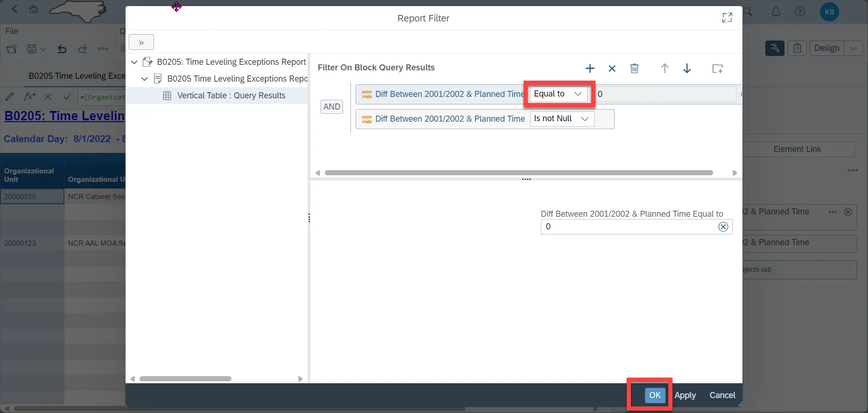This screenshot has width=868, height=413.
Task: Click the formula bar text field
Action: tap(102, 97)
